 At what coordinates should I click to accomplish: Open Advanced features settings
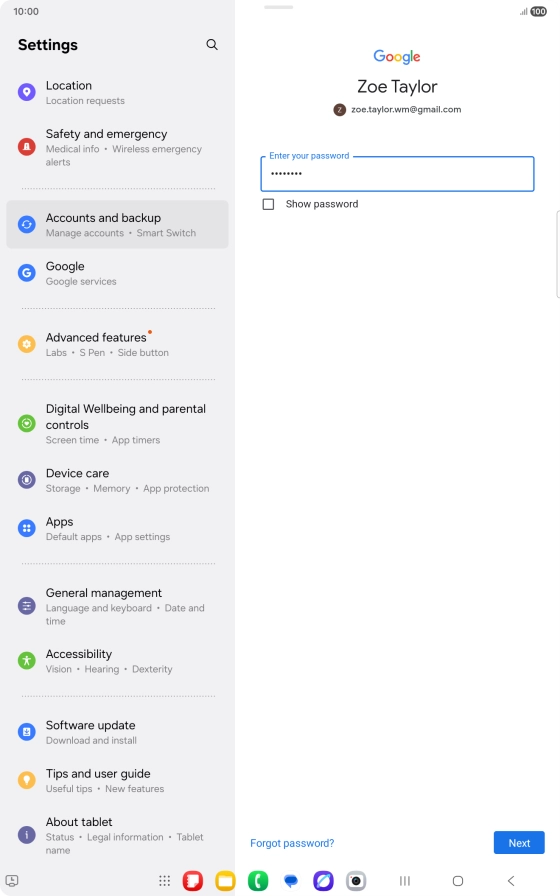click(x=117, y=344)
